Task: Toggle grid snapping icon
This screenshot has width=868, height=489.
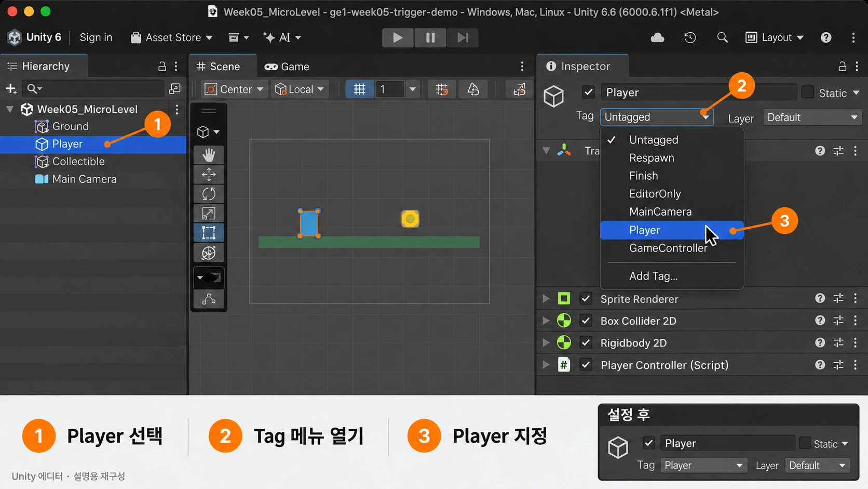Action: [442, 89]
